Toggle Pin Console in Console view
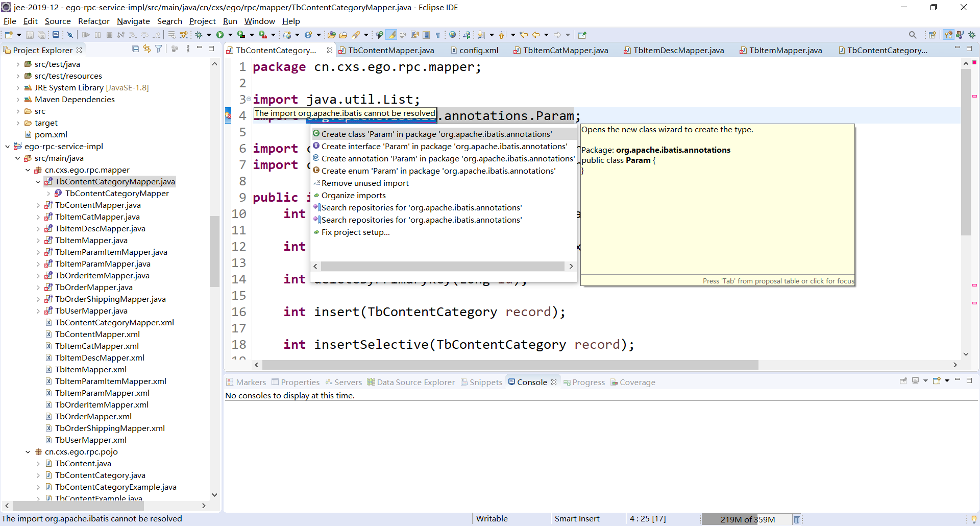 coord(903,381)
